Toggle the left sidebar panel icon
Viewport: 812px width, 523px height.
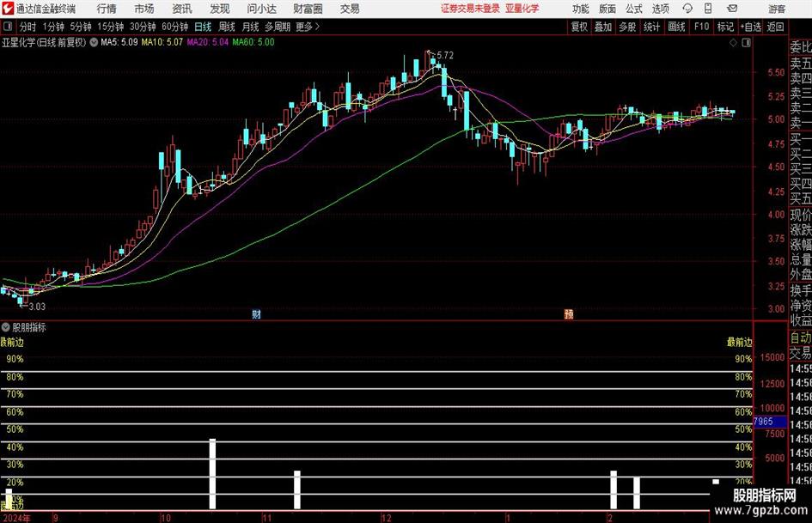click(7, 27)
